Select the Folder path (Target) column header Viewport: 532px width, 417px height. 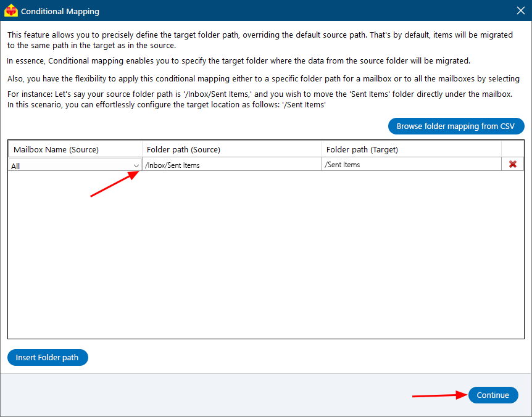pos(361,149)
